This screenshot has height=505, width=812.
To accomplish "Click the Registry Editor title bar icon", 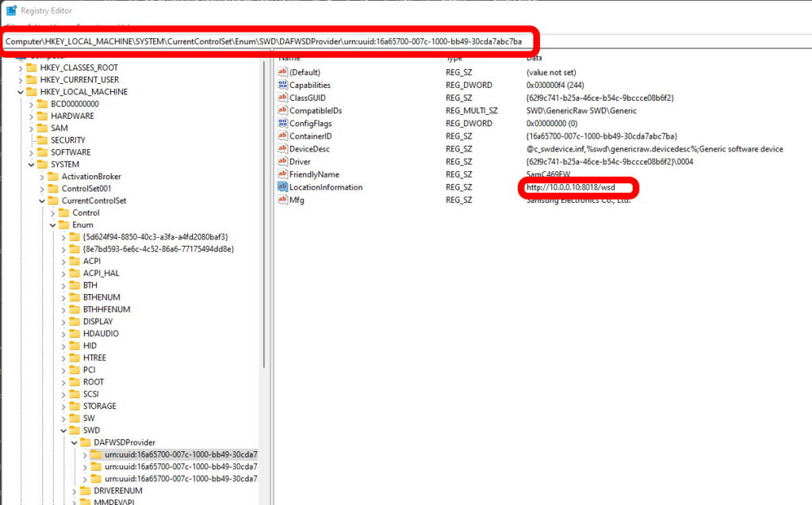I will [x=11, y=10].
